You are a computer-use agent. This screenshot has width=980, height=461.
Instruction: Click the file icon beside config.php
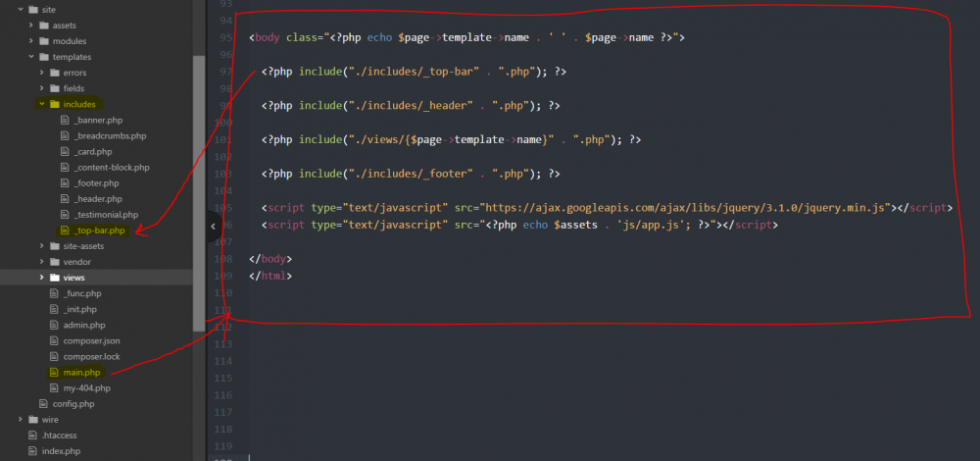click(x=43, y=404)
